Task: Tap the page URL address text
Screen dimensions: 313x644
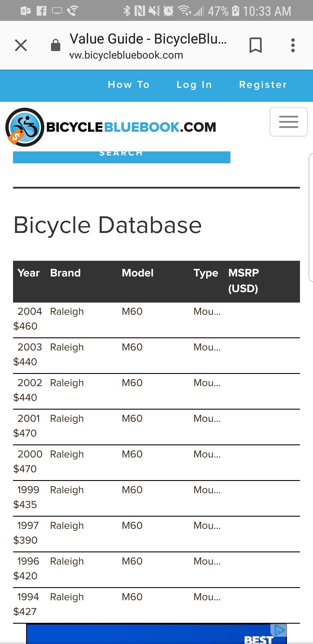Action: [x=127, y=55]
